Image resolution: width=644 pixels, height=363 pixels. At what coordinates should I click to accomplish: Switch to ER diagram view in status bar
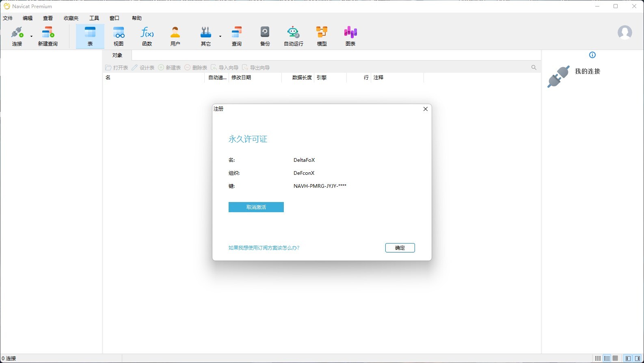pyautogui.click(x=616, y=358)
